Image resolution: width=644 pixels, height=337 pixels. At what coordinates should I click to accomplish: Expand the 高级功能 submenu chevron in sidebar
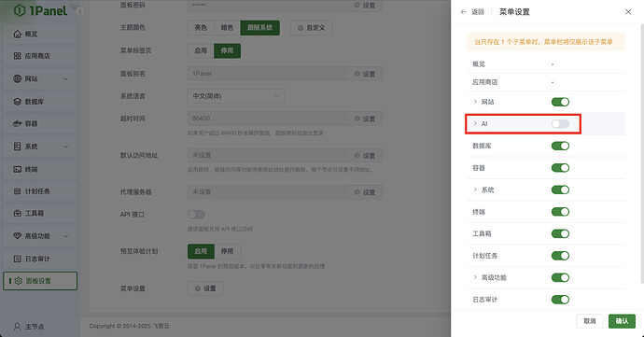pyautogui.click(x=65, y=236)
